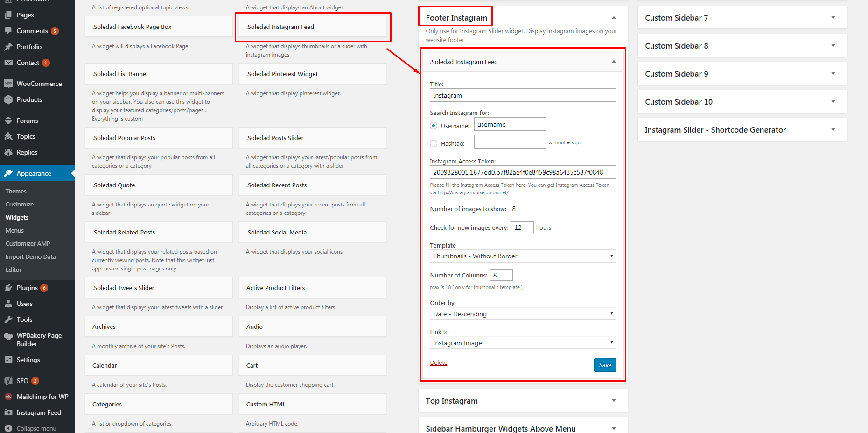Open Menus submenu item
Image resolution: width=868 pixels, height=433 pixels.
tap(14, 231)
